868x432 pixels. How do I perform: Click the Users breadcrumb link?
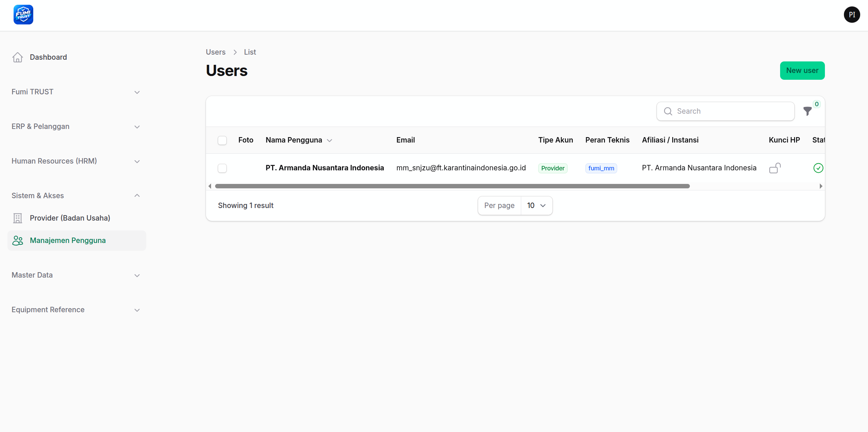point(215,52)
